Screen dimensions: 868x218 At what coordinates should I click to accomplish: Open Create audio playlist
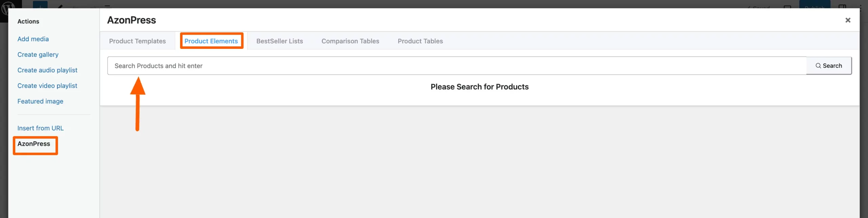tap(47, 70)
